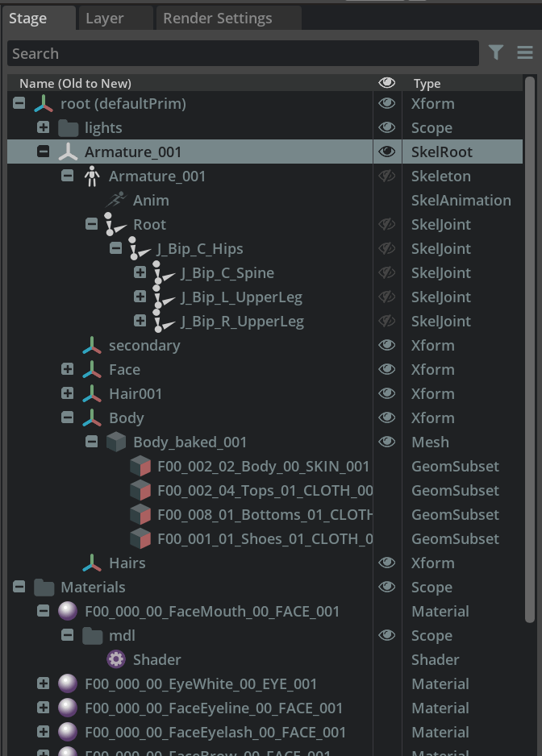Click the skeleton icon beside Armature_001
542x756 pixels.
click(x=92, y=177)
